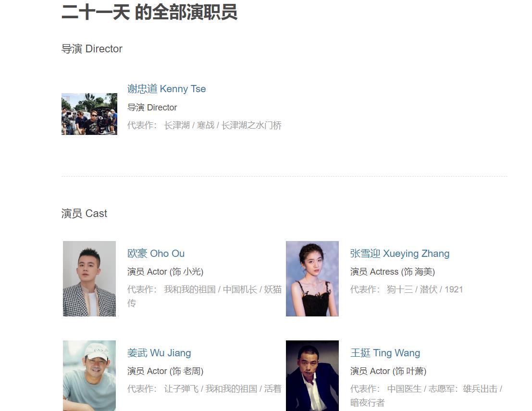Open the 王挺 Ting Wang profile link
Screen dimensions: 532x411
tap(385, 353)
